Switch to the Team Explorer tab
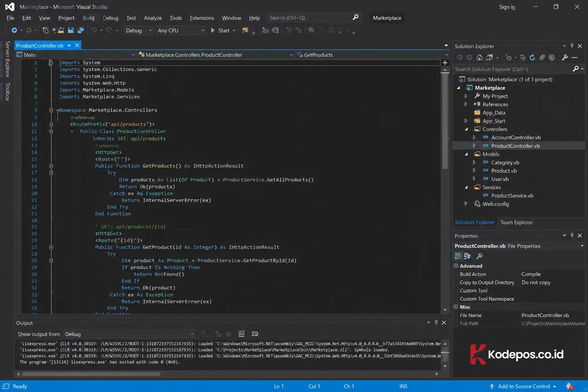Screen dimensions: 588x392 (x=516, y=222)
